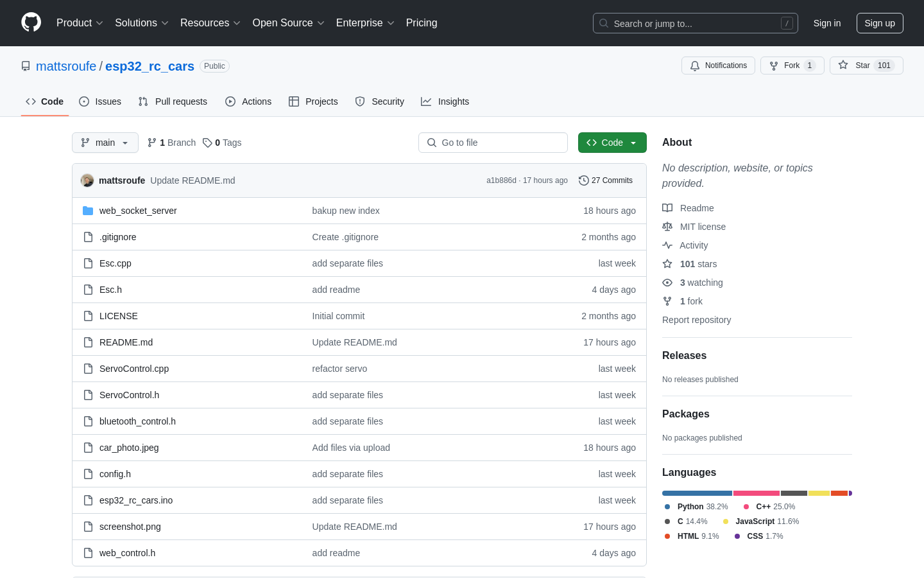This screenshot has width=924, height=578.
Task: Click the a1b886d commit hash
Action: click(501, 180)
